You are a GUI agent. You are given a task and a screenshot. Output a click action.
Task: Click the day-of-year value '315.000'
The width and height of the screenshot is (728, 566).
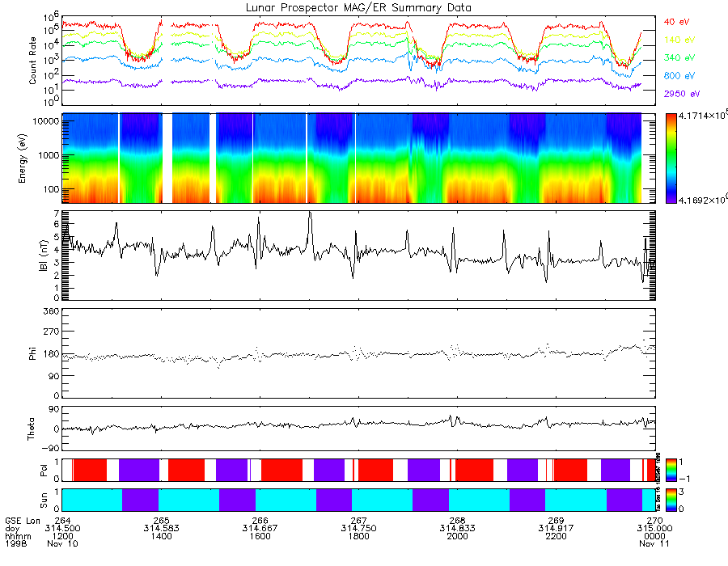(654, 529)
